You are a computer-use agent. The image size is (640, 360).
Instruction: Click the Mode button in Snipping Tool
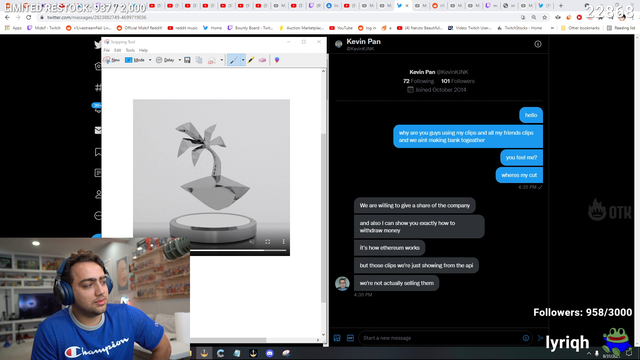(x=135, y=60)
